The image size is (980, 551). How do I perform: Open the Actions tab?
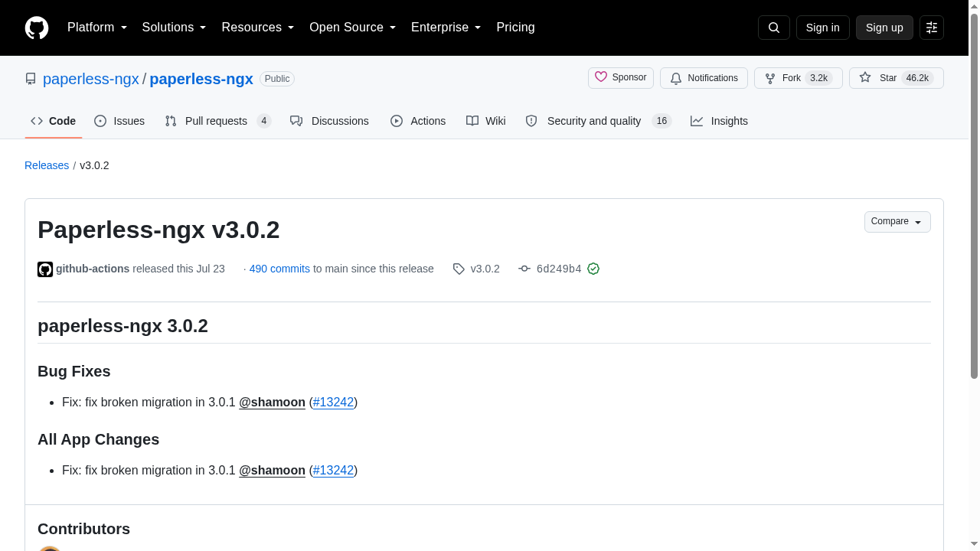point(418,121)
